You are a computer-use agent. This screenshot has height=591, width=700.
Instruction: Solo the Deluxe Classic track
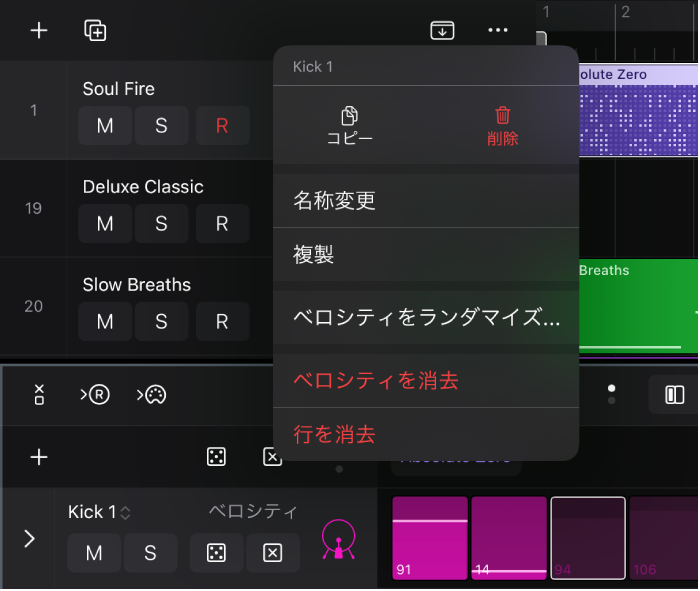(161, 224)
